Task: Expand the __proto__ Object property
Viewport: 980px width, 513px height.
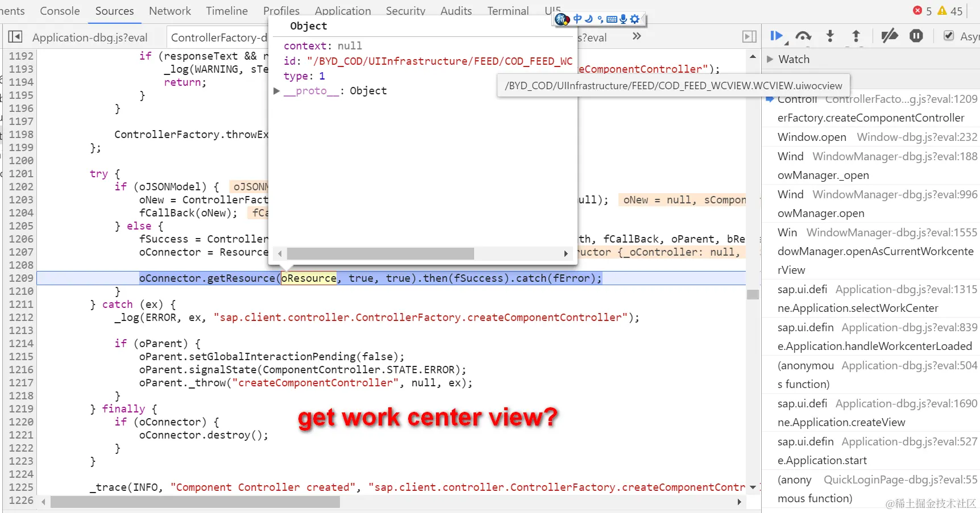Action: [x=277, y=91]
